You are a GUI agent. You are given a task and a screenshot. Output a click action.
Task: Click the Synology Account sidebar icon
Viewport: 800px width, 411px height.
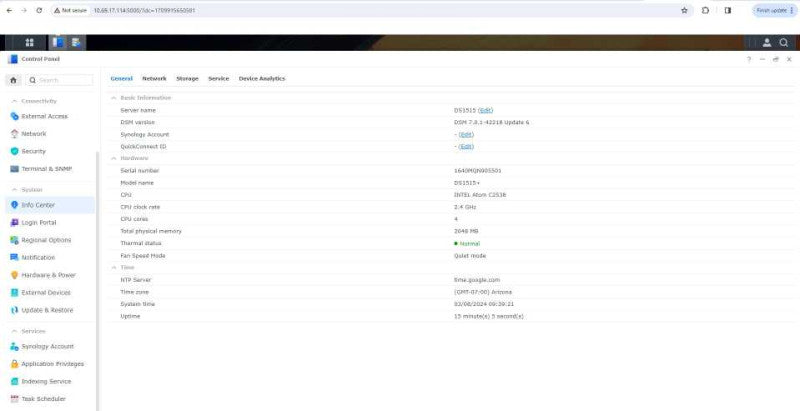point(14,347)
